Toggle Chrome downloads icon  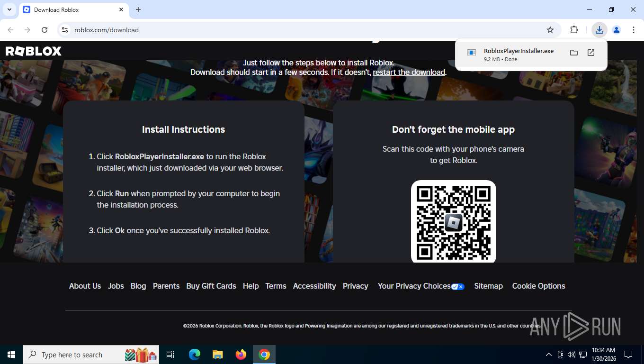pos(599,30)
